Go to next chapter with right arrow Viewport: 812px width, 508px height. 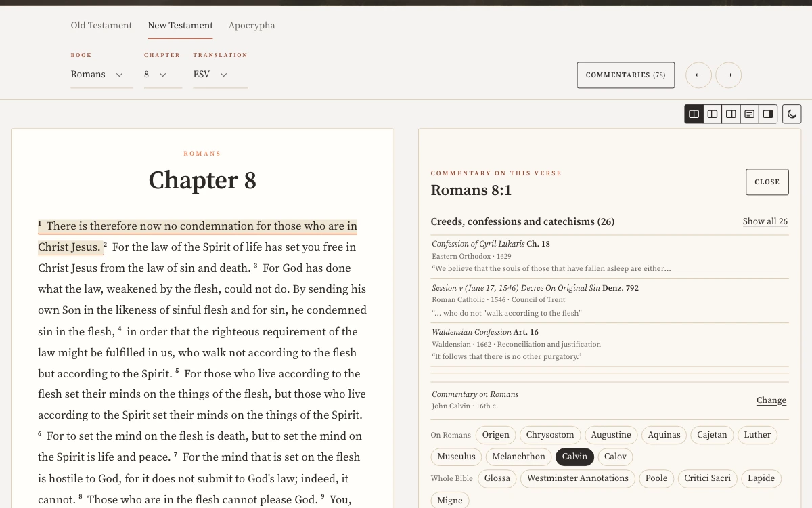click(729, 75)
